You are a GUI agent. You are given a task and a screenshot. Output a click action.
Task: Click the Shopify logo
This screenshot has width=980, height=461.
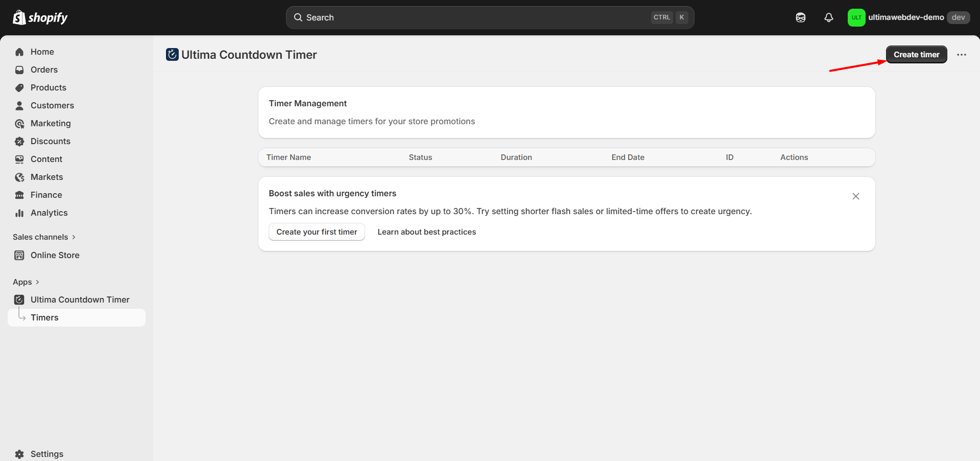tap(40, 17)
